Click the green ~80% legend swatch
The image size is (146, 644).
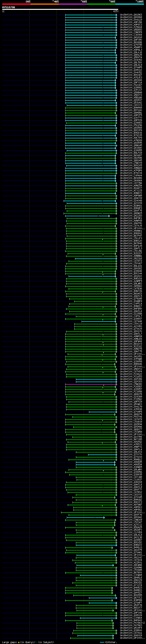(101, 4)
